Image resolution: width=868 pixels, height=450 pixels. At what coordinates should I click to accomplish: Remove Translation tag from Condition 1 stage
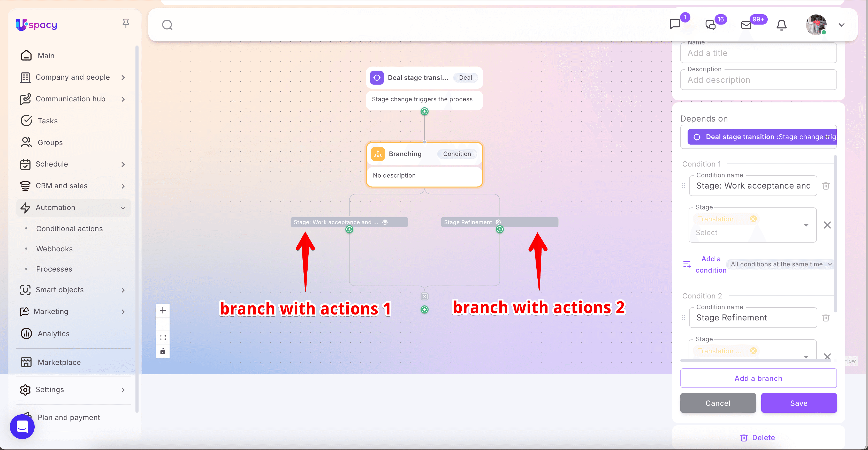(753, 219)
